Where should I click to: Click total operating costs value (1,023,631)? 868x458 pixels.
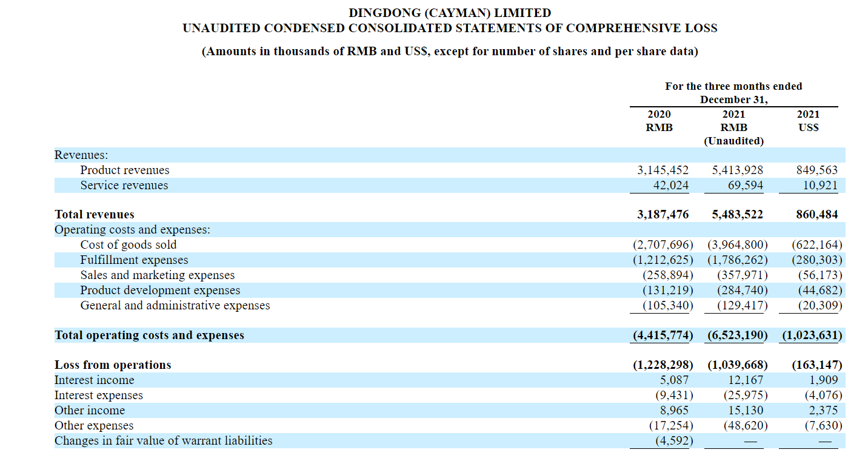pyautogui.click(x=812, y=335)
